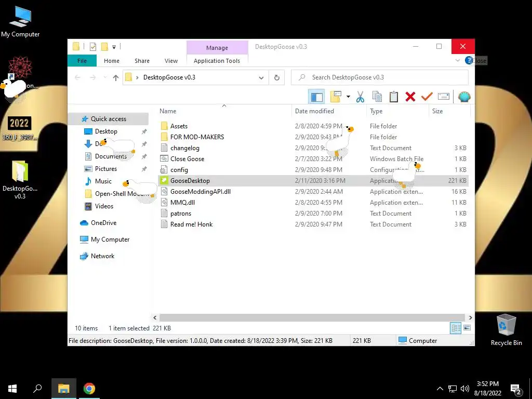Open the Home ribbon tab
Image resolution: width=532 pixels, height=399 pixels.
tap(112, 61)
